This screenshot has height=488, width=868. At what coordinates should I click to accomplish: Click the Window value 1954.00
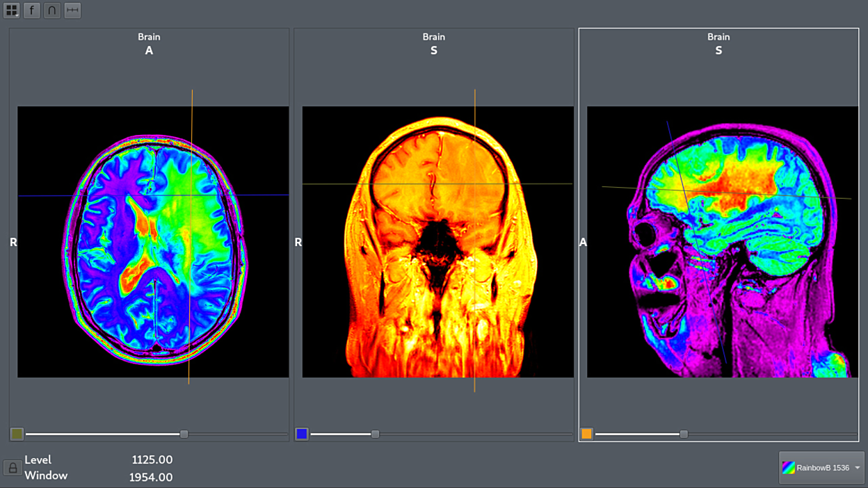tap(150, 477)
